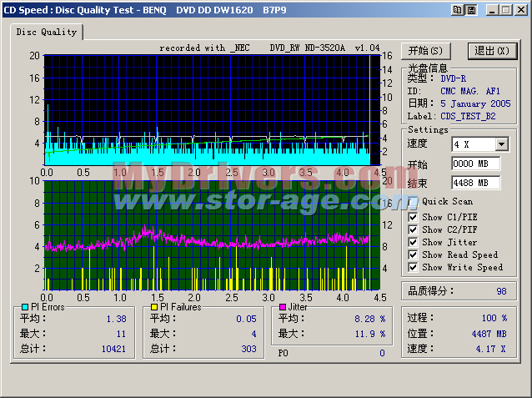Close the CD Speed window
This screenshot has width=532, height=398.
(521, 9)
